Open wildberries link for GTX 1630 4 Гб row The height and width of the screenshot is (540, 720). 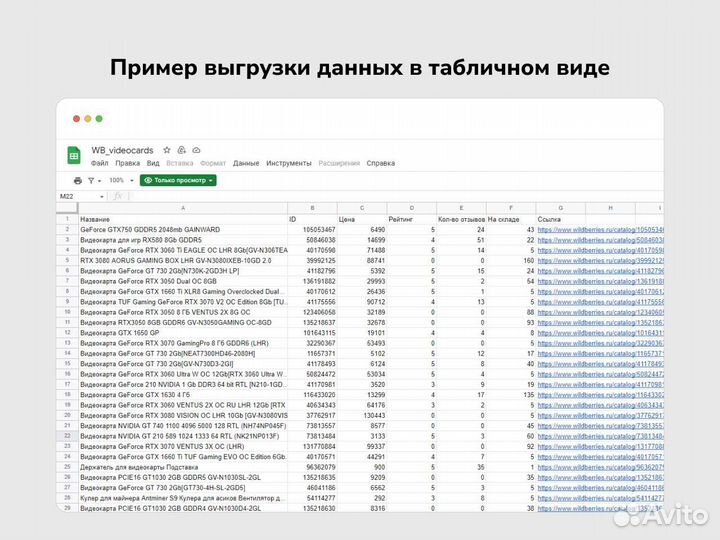point(601,395)
